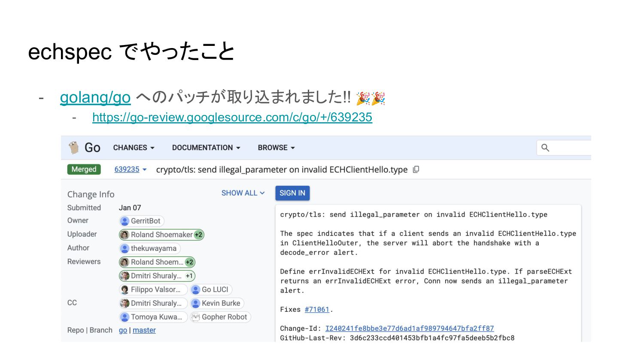Click the Dmitri Shuraly... reviewer chip with +1
644x362 pixels.
157,276
